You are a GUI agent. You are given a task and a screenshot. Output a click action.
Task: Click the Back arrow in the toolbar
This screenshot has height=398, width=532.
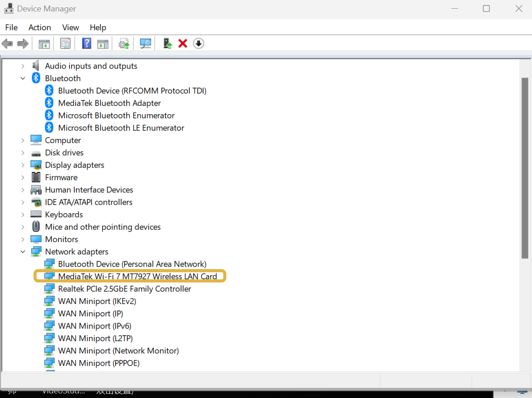[x=7, y=44]
